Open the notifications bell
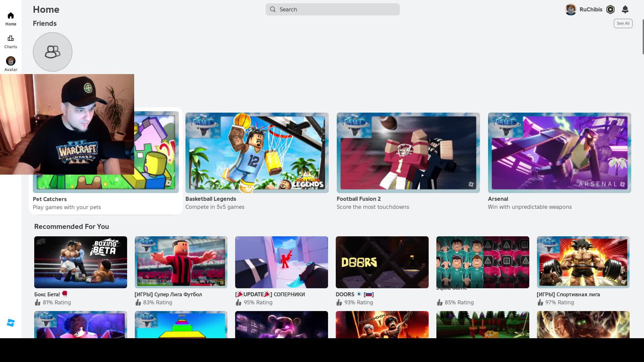This screenshot has width=644, height=362. [625, 9]
